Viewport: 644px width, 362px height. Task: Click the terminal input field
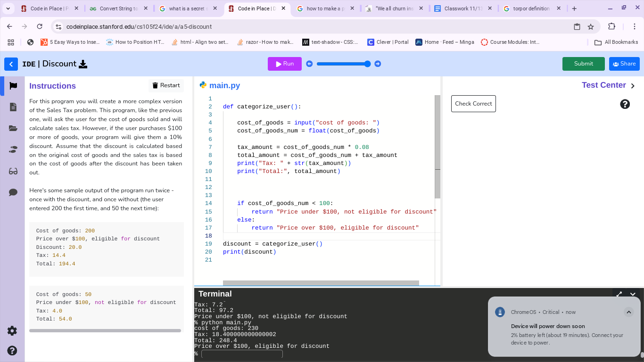(242, 354)
